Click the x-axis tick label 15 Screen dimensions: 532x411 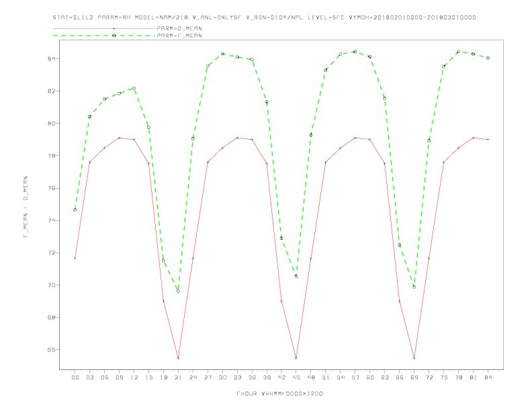pyautogui.click(x=148, y=377)
